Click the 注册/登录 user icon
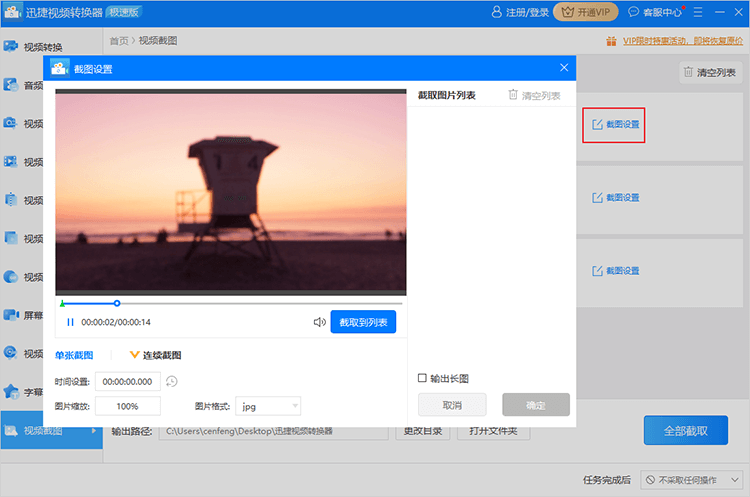This screenshot has width=750, height=497. click(x=497, y=13)
